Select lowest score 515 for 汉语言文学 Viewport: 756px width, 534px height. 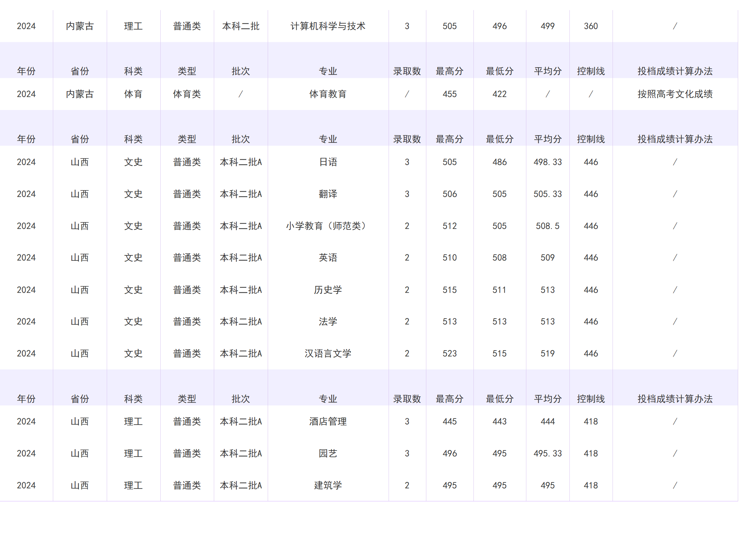(499, 354)
